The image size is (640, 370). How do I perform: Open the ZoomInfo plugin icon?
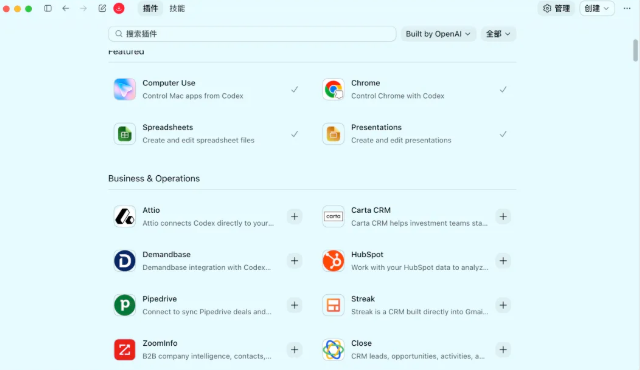(x=124, y=350)
